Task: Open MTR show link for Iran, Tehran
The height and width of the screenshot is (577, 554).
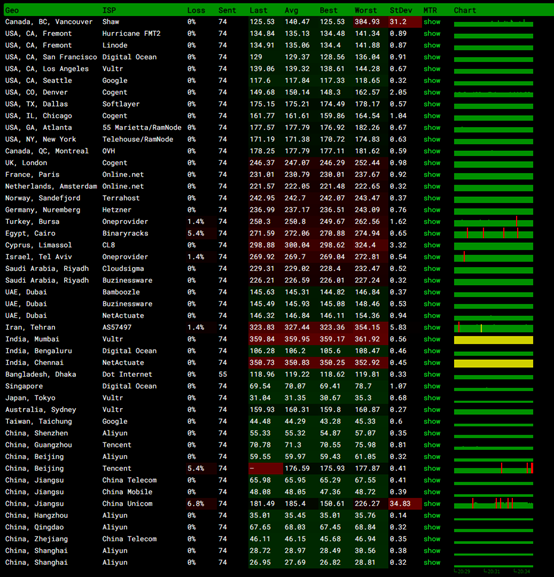Action: tap(432, 328)
